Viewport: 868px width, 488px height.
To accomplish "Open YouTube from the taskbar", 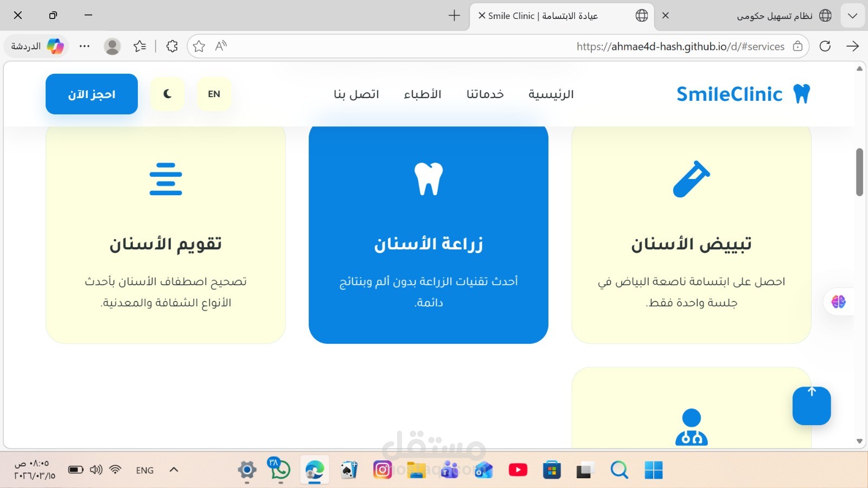I will (518, 470).
